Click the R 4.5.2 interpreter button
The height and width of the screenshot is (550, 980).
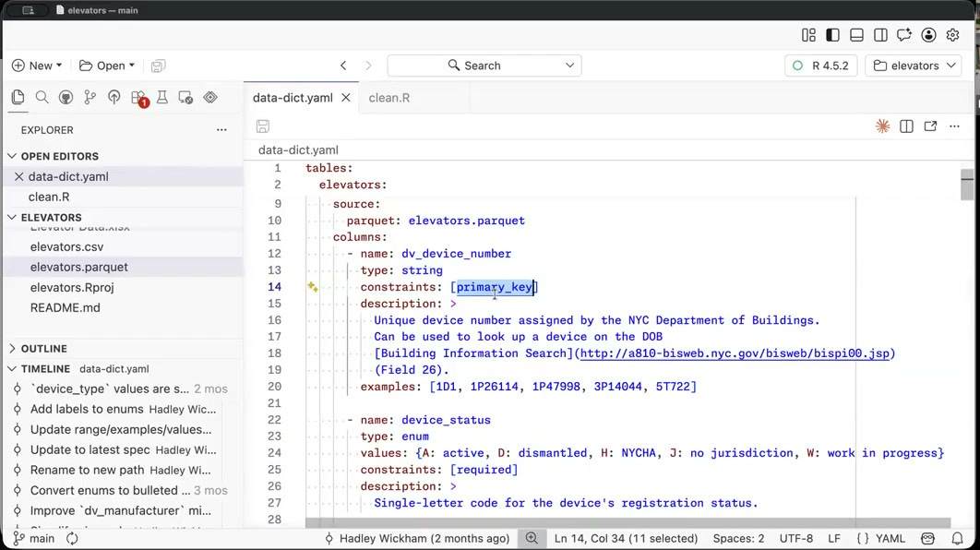(x=820, y=66)
